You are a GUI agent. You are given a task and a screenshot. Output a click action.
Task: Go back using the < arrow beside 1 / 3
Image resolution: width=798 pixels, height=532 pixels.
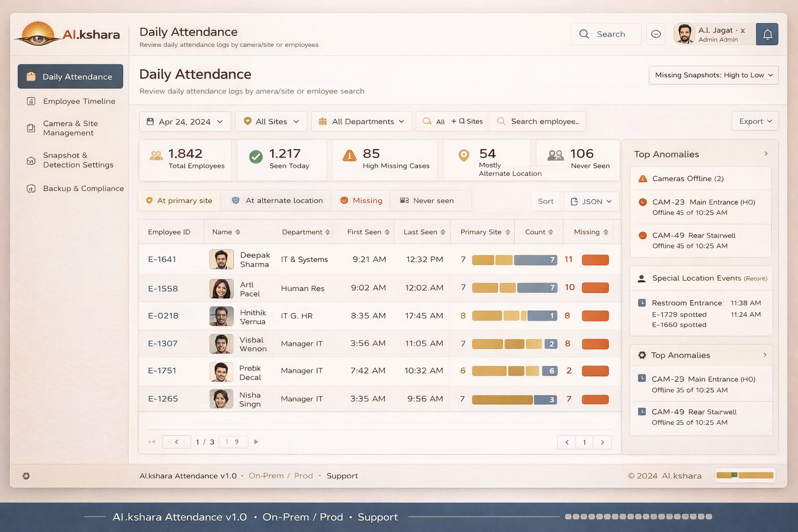point(177,442)
